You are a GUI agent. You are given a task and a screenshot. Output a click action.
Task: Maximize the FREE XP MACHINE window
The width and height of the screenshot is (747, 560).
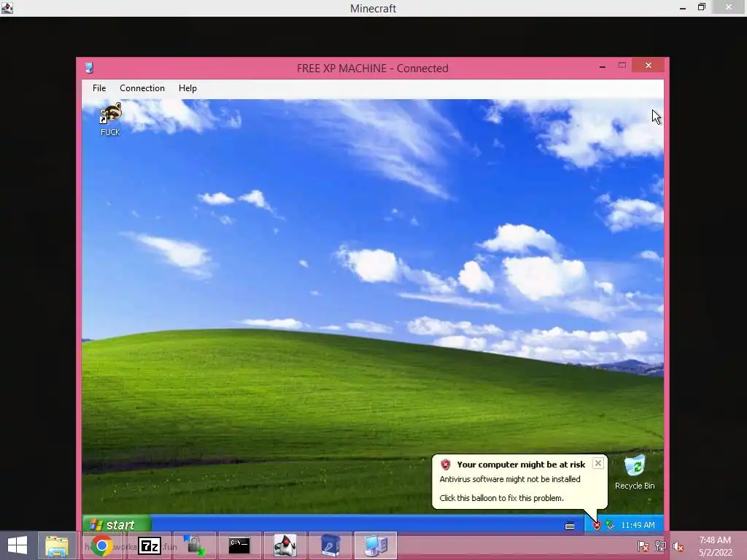click(622, 65)
